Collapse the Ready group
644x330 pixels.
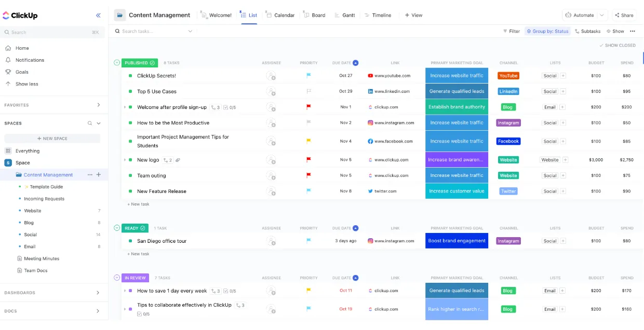tap(117, 228)
